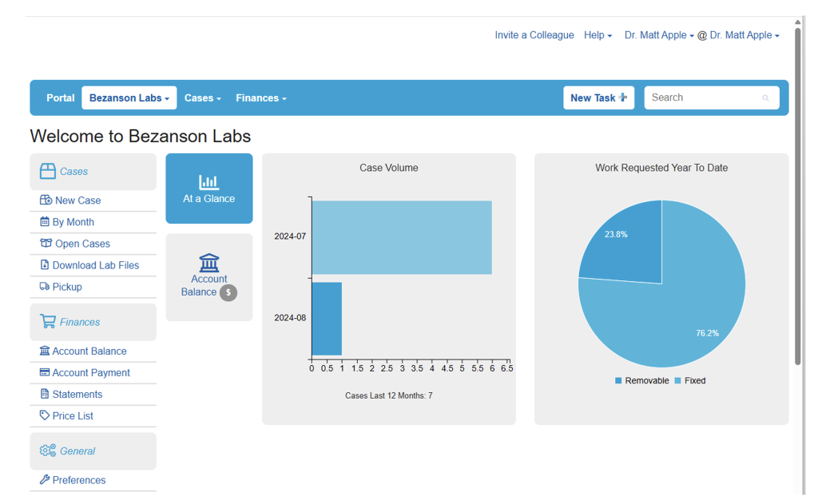
Task: Click the Price List tag icon
Action: tap(45, 416)
